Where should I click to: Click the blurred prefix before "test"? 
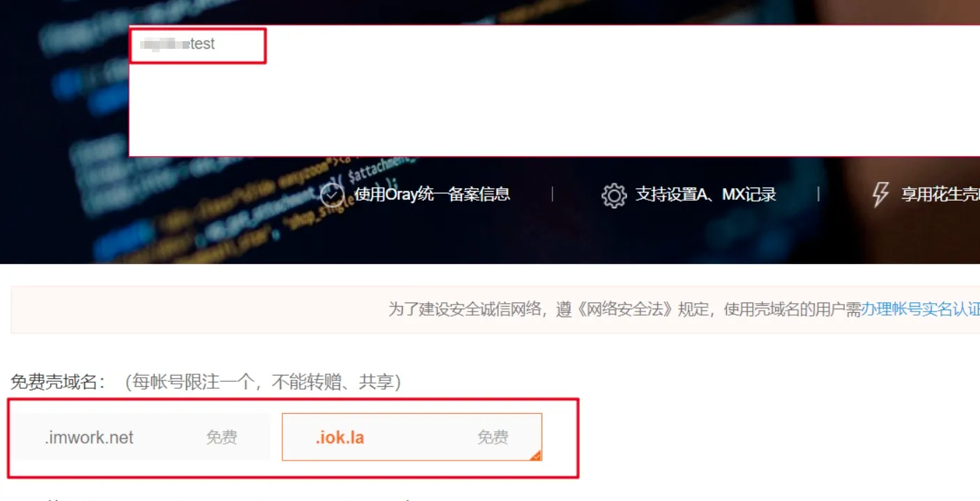[164, 45]
